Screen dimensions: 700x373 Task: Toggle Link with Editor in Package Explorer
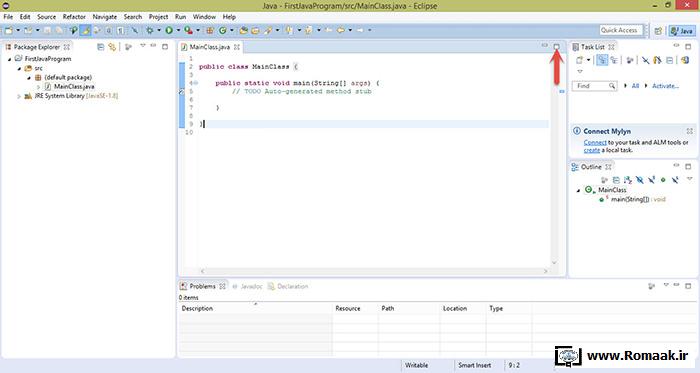(112, 46)
